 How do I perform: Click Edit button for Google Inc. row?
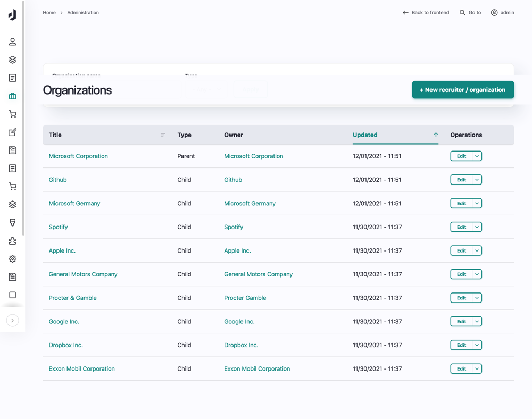(461, 321)
